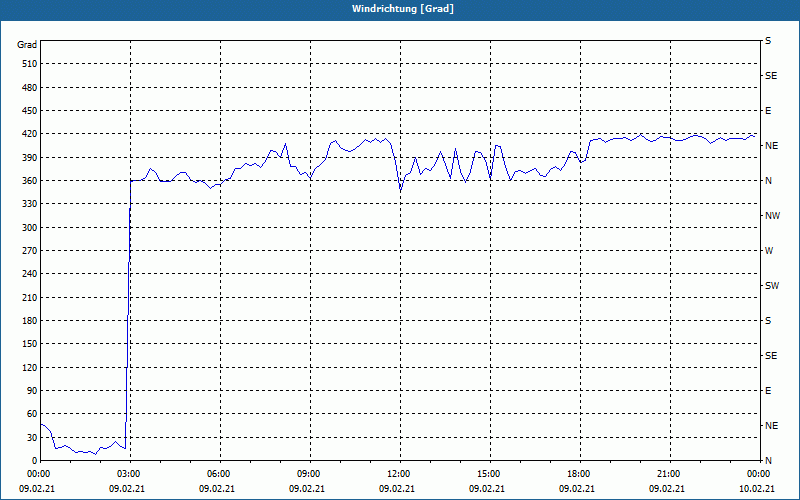Click the date label 10.02.21
Screen dimensions: 800x500
click(x=757, y=489)
